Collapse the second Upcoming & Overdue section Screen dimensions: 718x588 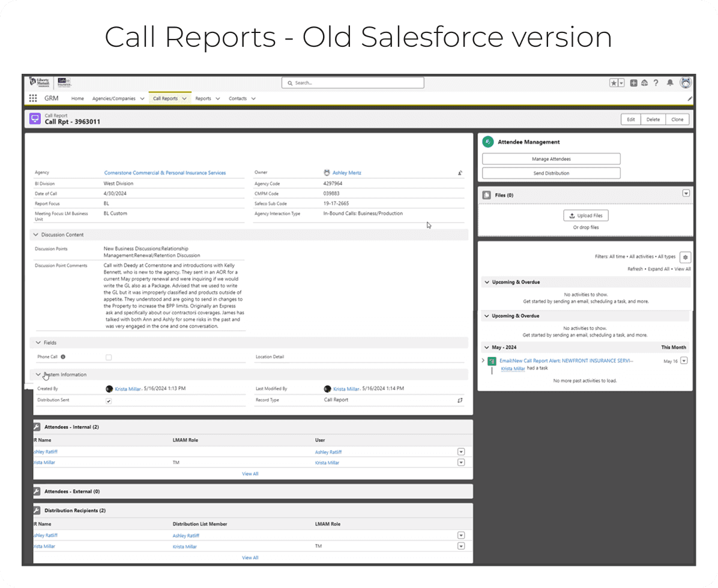(487, 316)
